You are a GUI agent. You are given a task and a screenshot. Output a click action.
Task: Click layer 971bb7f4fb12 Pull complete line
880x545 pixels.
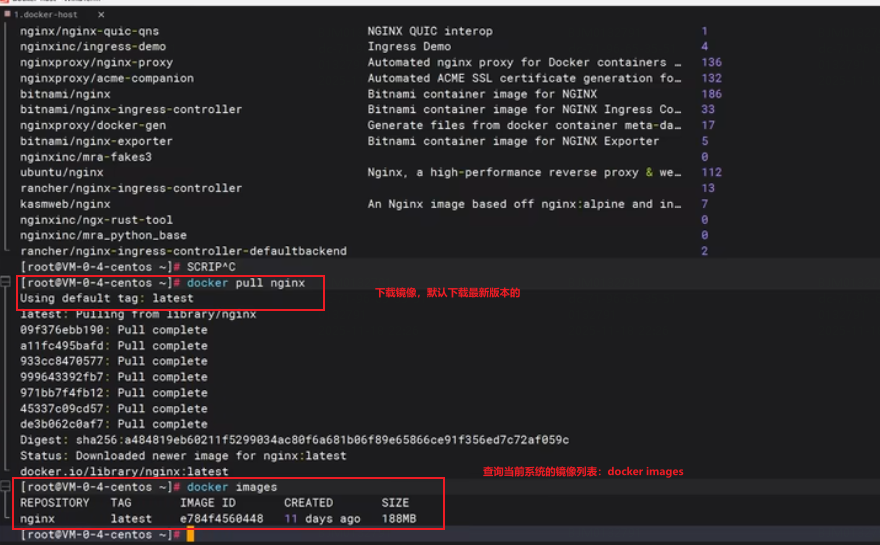tap(114, 393)
